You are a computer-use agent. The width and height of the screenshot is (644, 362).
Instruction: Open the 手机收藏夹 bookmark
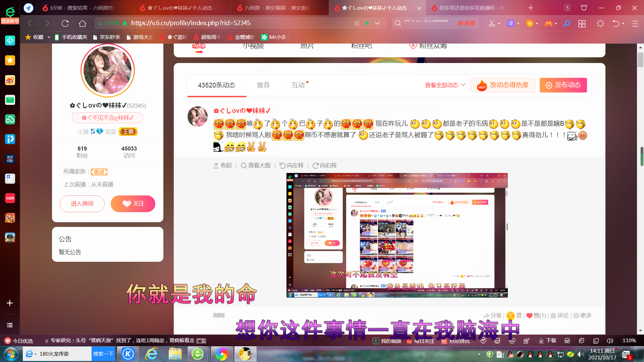tap(71, 37)
